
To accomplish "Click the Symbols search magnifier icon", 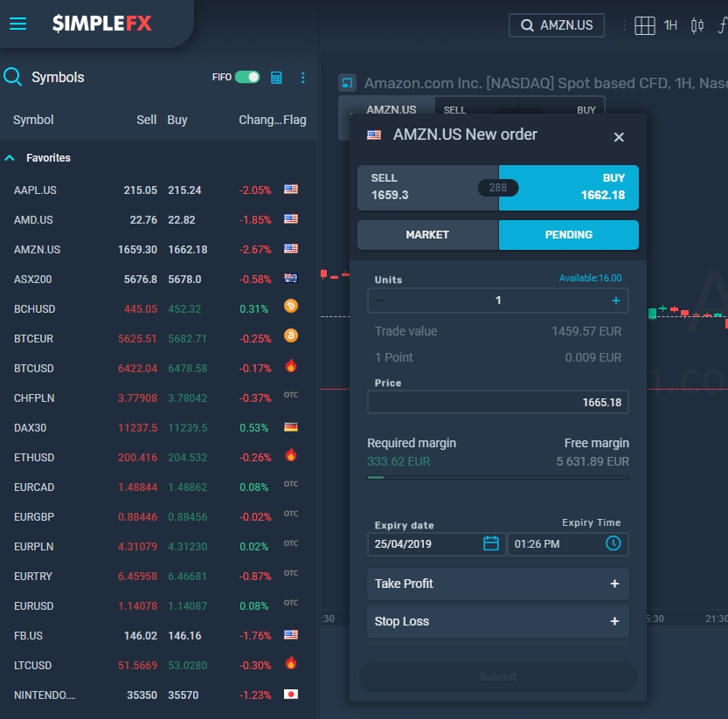I will (13, 77).
